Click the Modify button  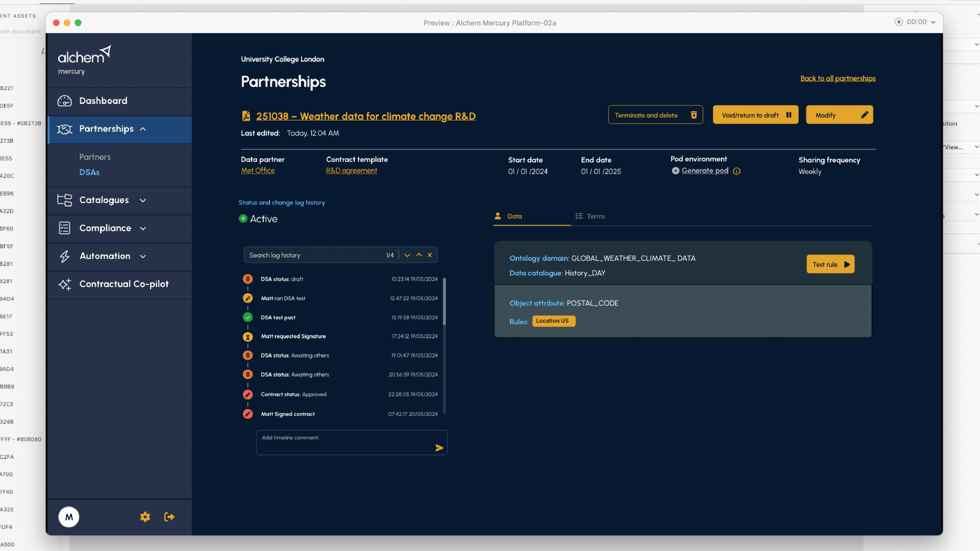click(839, 115)
